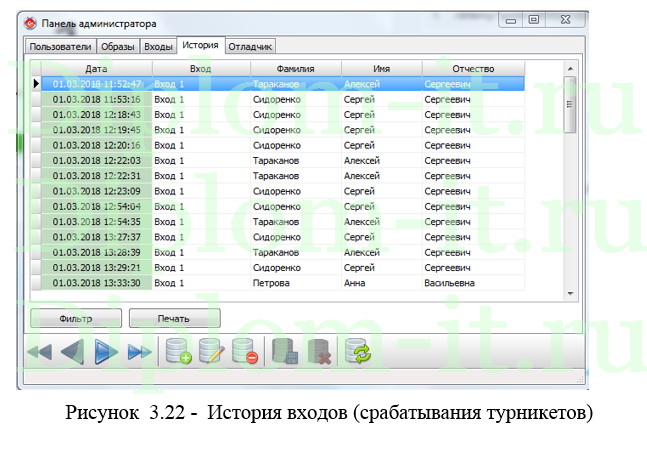Viewport: 647px width, 451px height.
Task: Select the cell 01.03.2018 12:23:09
Action: pos(97,191)
